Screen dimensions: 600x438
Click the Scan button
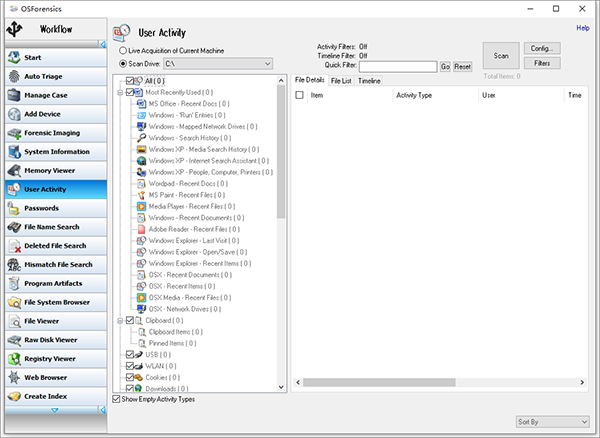[501, 56]
